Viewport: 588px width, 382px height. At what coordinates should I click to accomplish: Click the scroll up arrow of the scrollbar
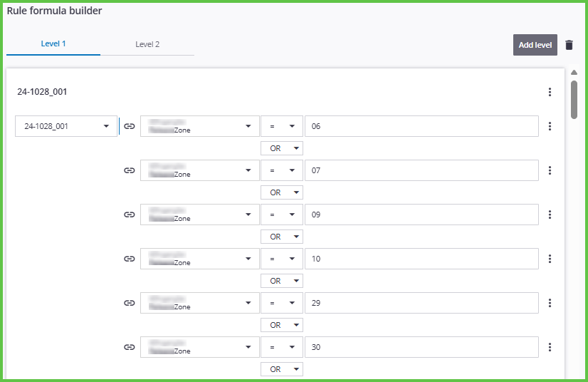574,72
